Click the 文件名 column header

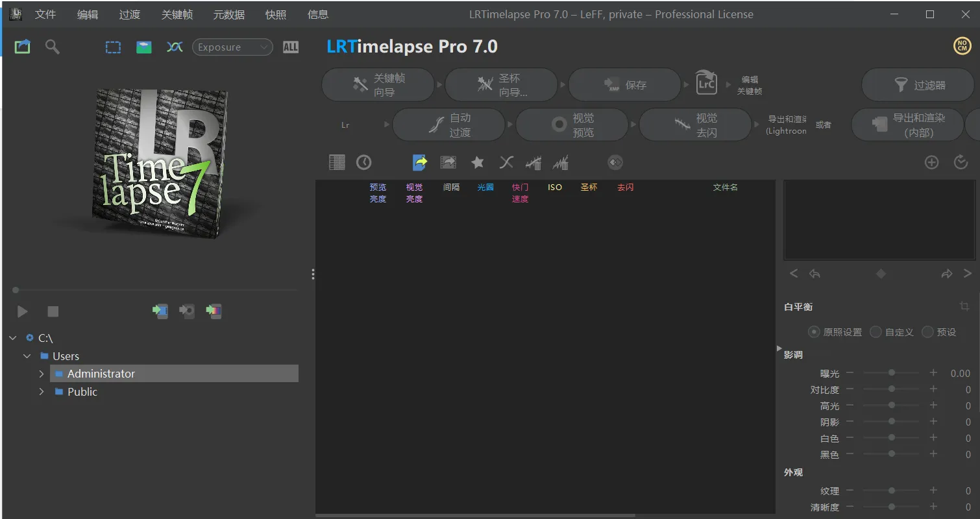pos(726,187)
